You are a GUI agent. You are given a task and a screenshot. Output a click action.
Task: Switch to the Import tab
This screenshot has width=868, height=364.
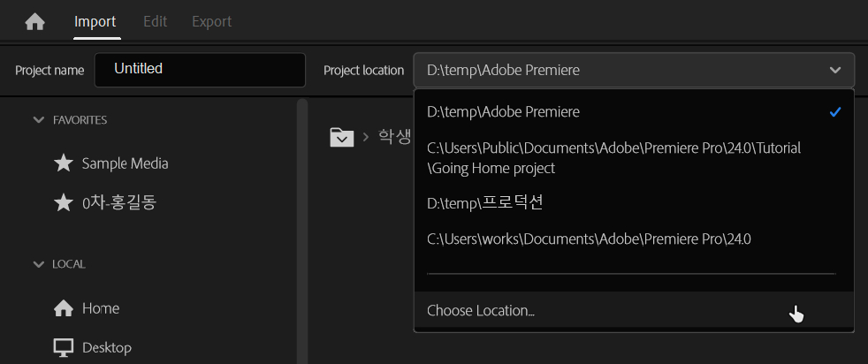(x=95, y=21)
